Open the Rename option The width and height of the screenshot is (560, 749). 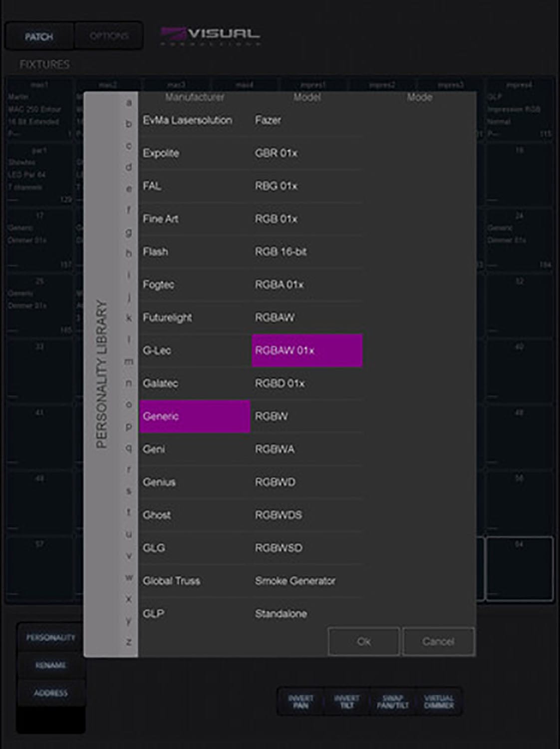point(50,665)
